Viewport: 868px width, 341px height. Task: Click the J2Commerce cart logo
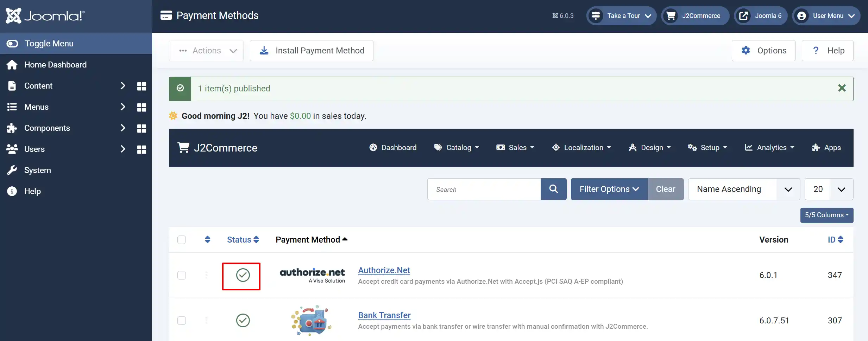point(183,148)
